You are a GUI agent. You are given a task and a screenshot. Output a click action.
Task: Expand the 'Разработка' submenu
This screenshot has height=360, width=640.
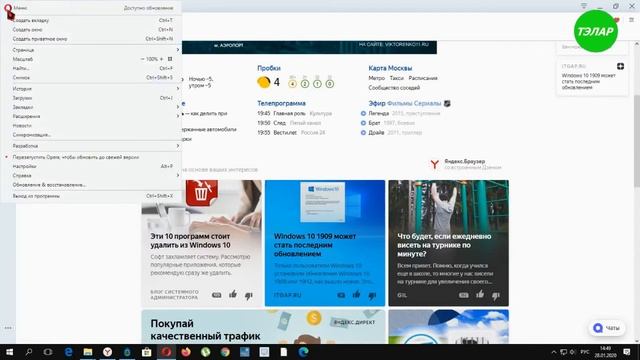click(91, 146)
